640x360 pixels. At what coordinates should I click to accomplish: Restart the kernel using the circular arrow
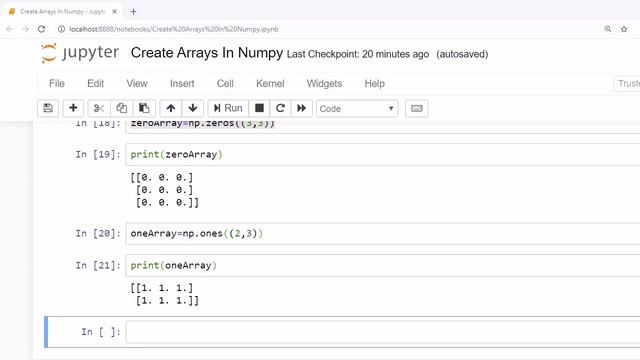[x=280, y=108]
